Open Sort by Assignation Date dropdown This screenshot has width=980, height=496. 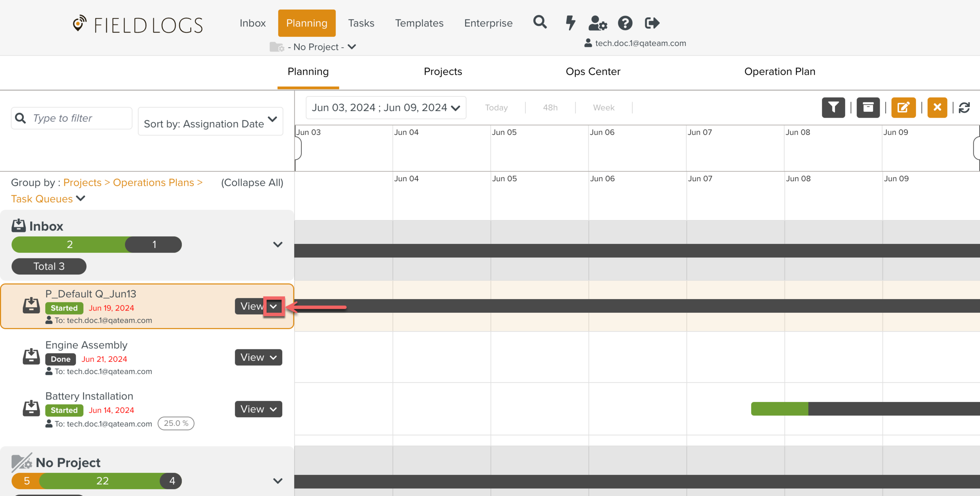pyautogui.click(x=211, y=122)
